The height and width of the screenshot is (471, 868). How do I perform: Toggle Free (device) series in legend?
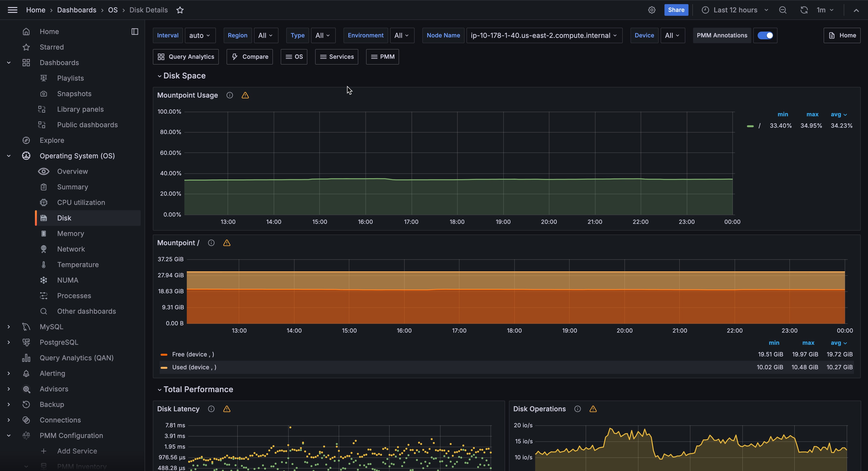click(x=193, y=354)
